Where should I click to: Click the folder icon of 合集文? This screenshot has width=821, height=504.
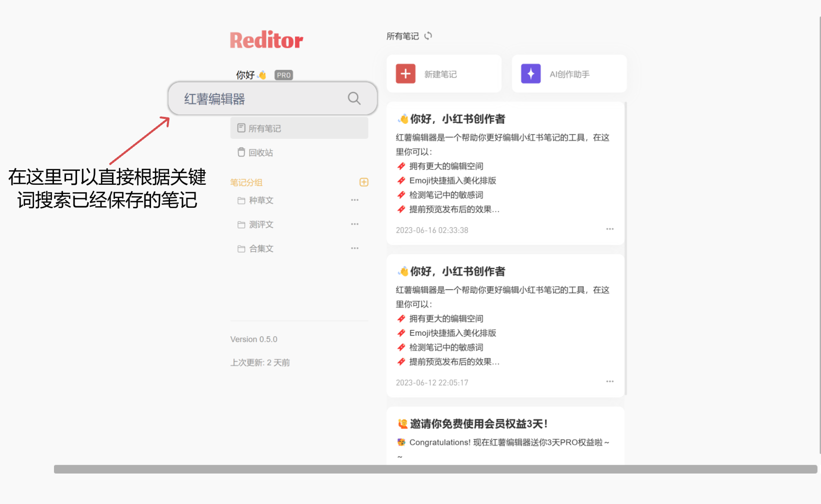pos(241,248)
